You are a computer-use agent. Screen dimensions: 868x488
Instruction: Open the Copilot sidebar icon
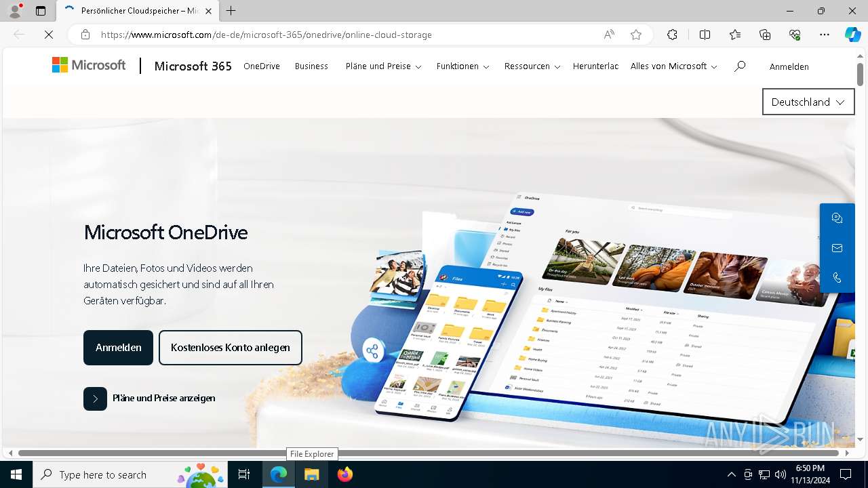coord(852,35)
